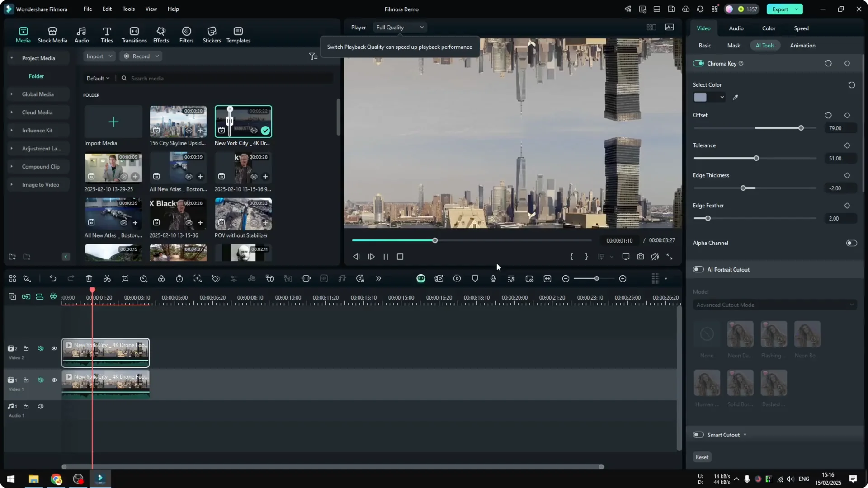
Task: Click the record voiceover microphone icon
Action: coord(493,278)
